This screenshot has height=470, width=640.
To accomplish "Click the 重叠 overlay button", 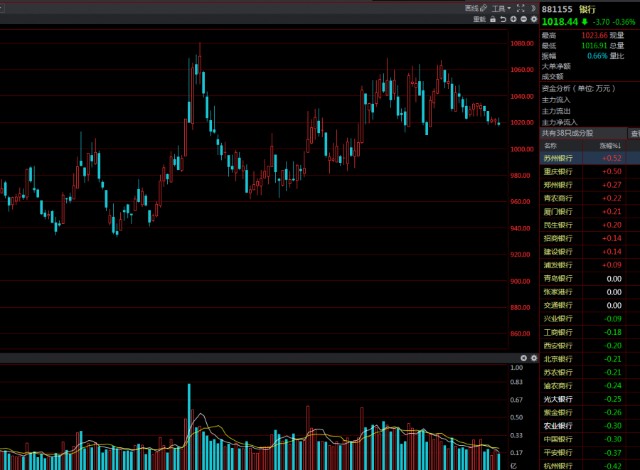I will (479, 19).
